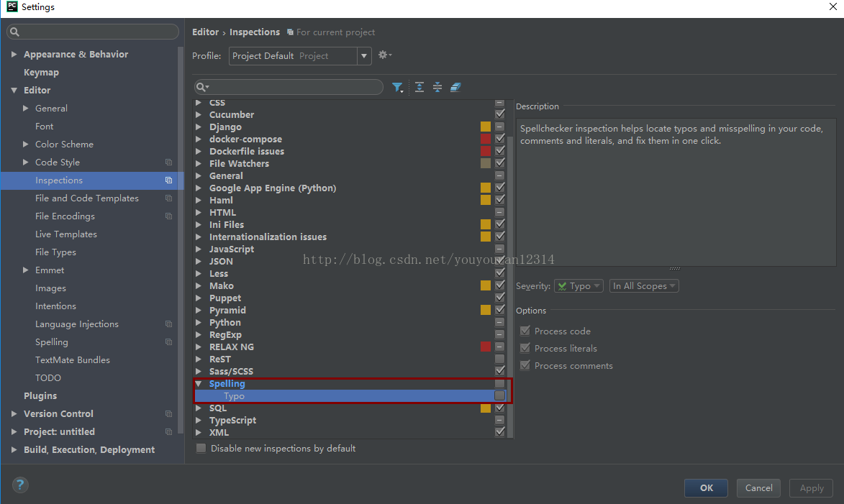Viewport: 844px width, 504px height.
Task: Click the help question mark button
Action: pyautogui.click(x=20, y=485)
